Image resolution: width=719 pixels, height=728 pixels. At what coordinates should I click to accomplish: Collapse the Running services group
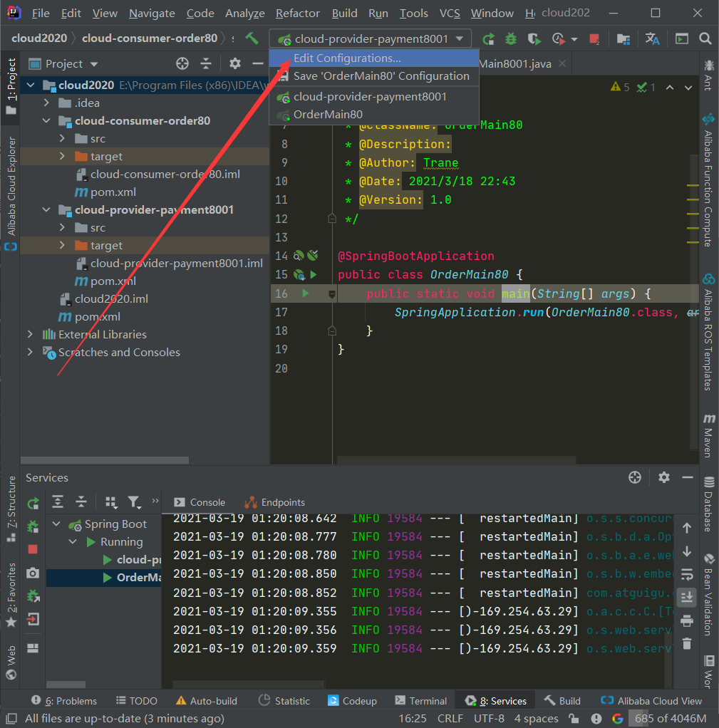(x=73, y=541)
